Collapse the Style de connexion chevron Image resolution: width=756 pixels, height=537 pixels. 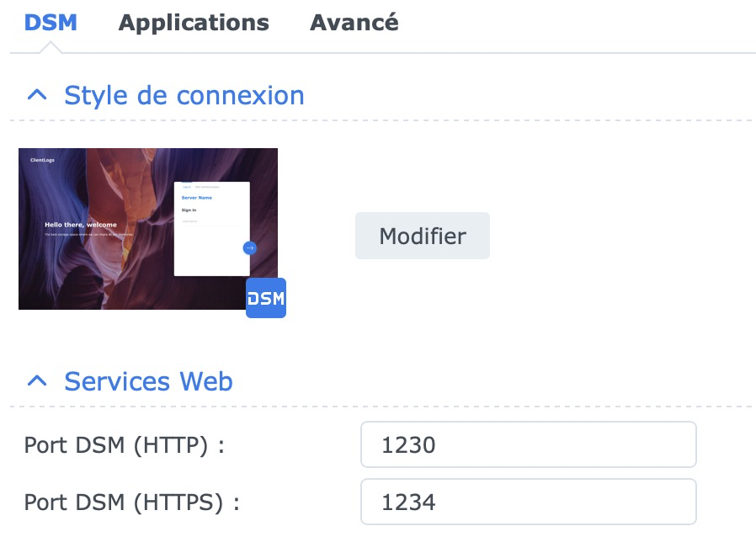pos(37,95)
